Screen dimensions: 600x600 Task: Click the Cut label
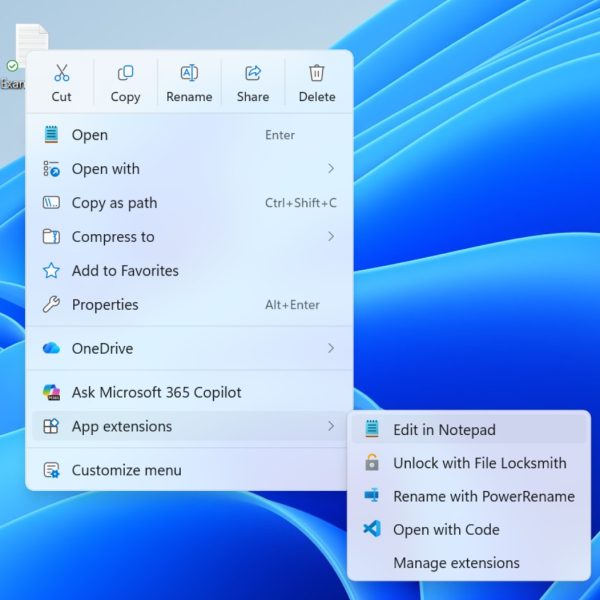[x=62, y=97]
